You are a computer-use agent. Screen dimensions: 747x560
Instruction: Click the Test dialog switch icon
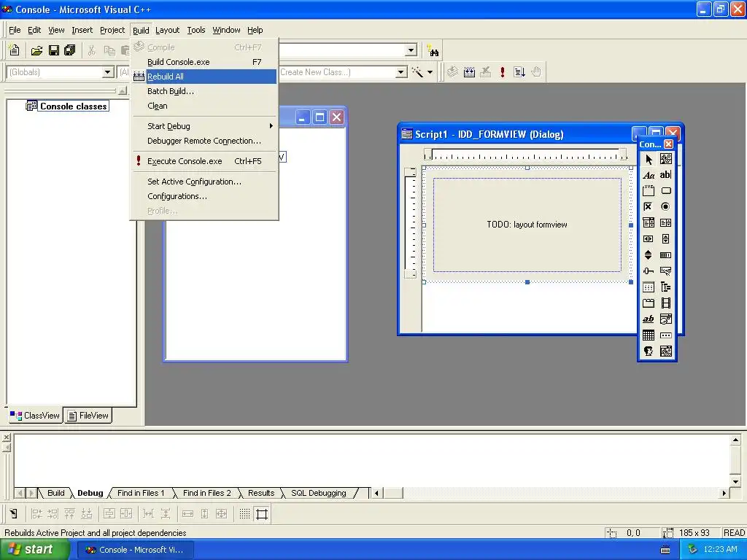tap(14, 514)
